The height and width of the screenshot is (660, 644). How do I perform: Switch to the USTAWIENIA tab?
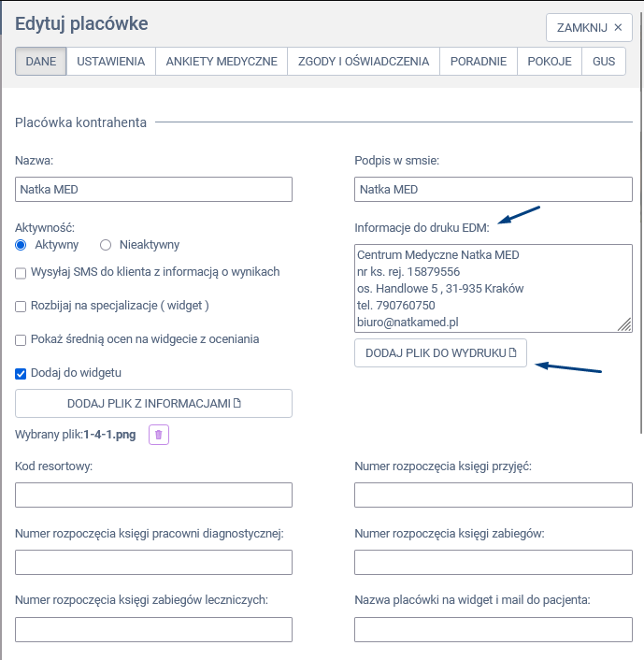(111, 62)
